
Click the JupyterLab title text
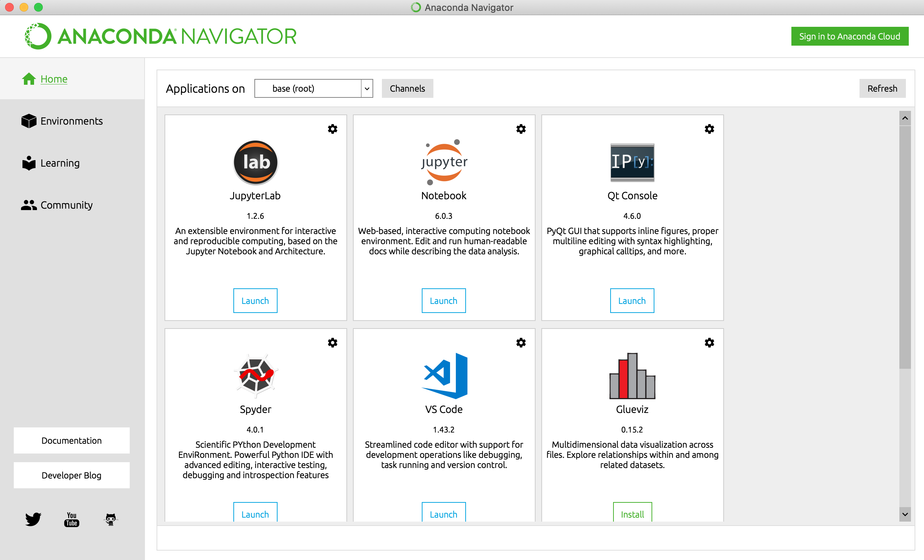[255, 196]
